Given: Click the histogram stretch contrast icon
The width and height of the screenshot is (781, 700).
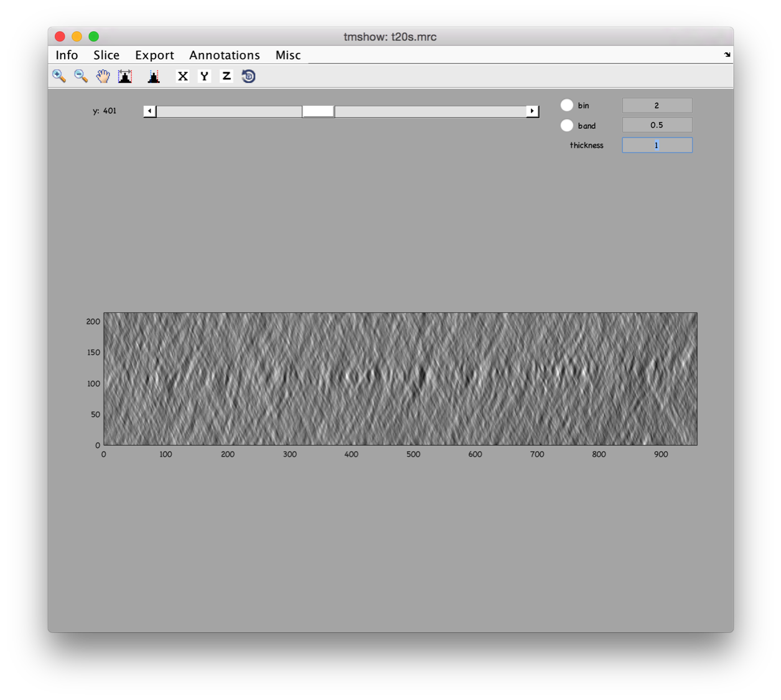Looking at the screenshot, I should (125, 76).
